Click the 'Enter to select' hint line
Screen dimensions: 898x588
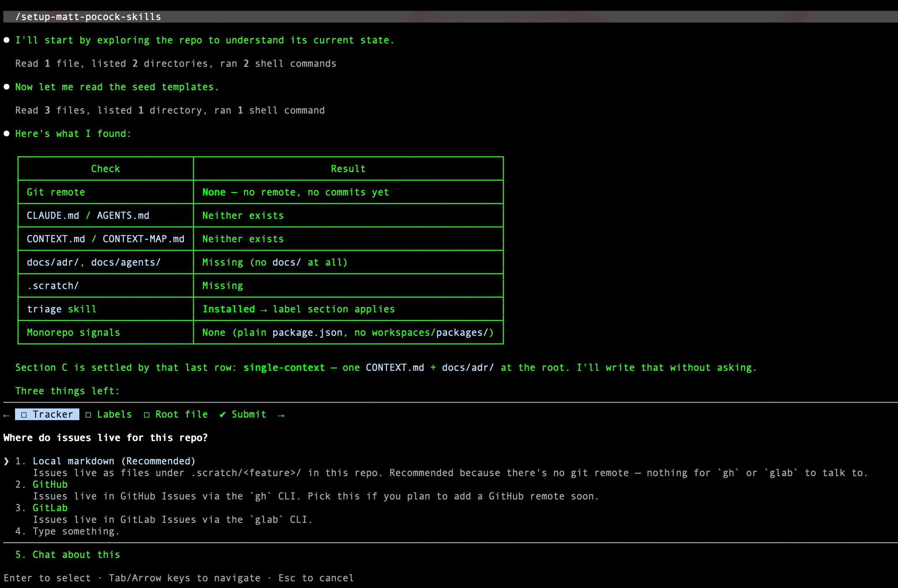tap(179, 578)
